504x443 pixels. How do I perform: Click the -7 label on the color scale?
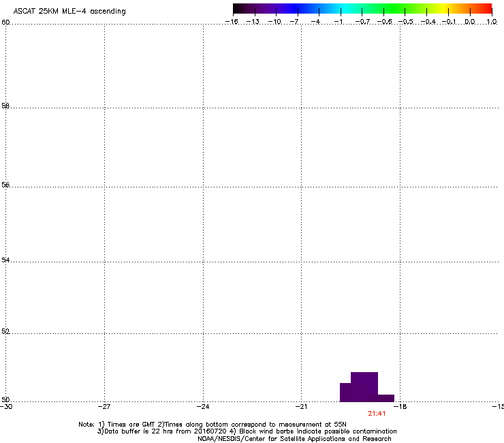pyautogui.click(x=294, y=22)
